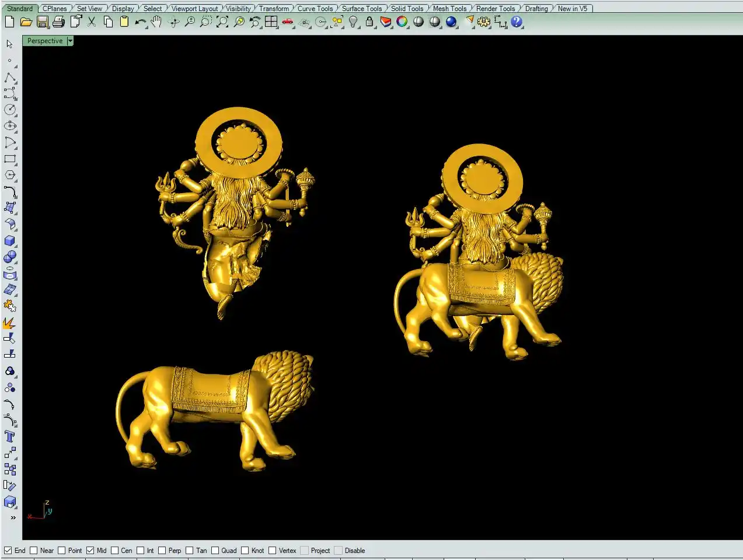This screenshot has width=743, height=560.
Task: Open the Options gear icon
Action: pyautogui.click(x=484, y=22)
